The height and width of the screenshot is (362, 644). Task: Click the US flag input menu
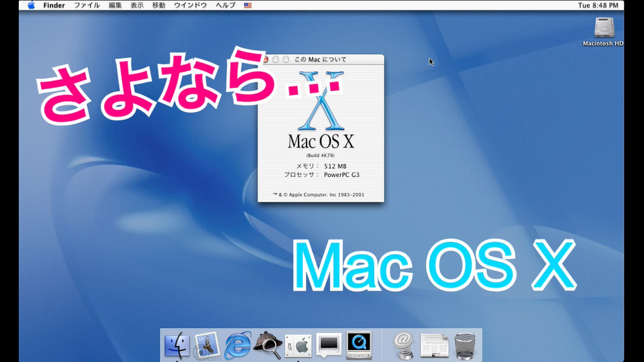[x=248, y=5]
